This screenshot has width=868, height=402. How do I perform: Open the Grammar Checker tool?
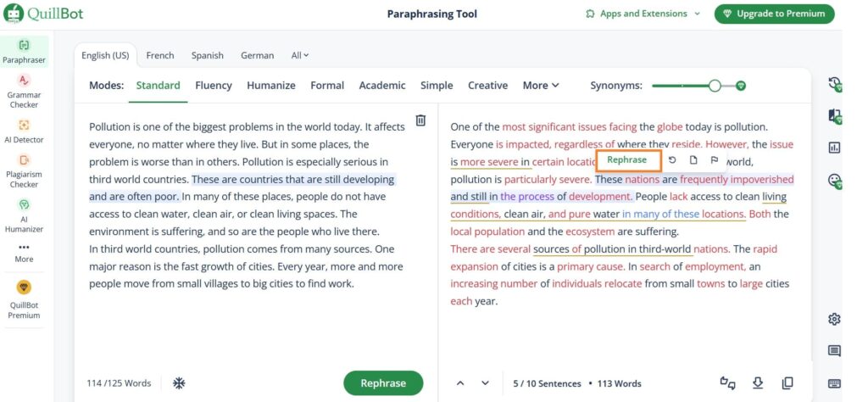(x=24, y=87)
